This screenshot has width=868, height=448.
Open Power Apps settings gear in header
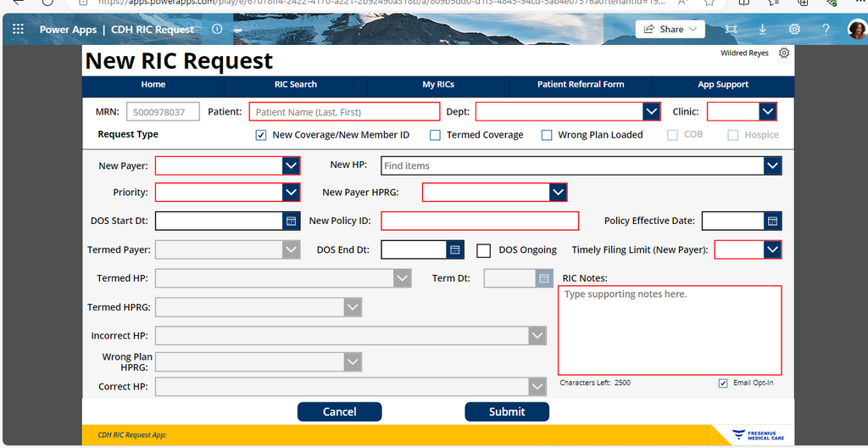click(x=794, y=30)
